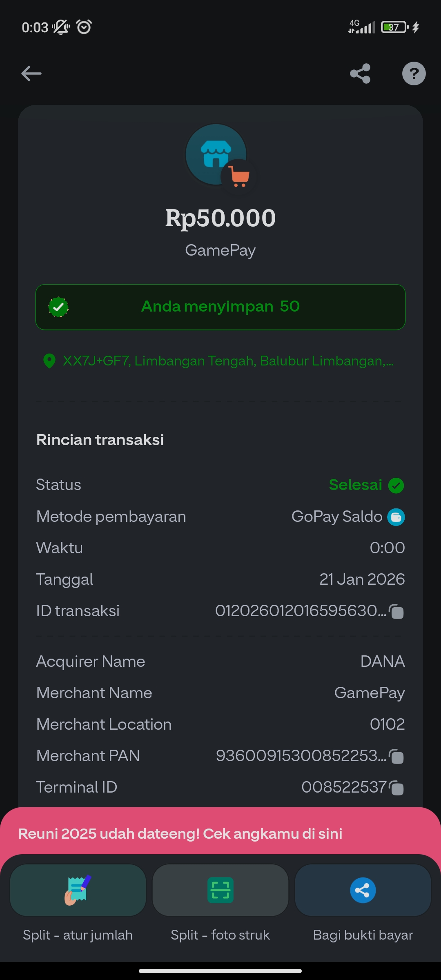
Task: Open help question mark icon
Action: pos(414,73)
